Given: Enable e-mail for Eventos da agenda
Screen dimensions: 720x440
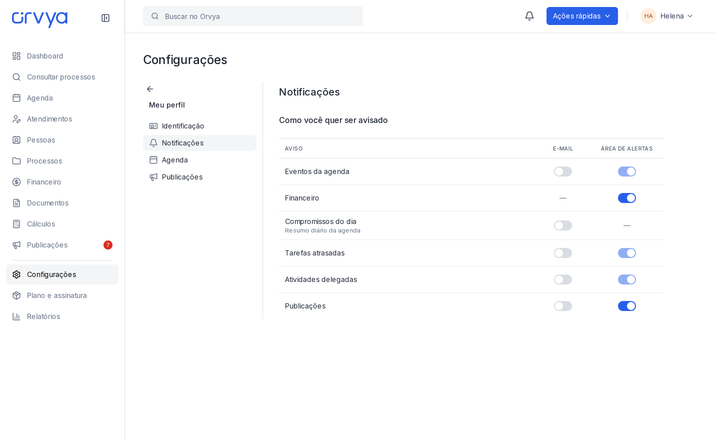Looking at the screenshot, I should (x=562, y=171).
